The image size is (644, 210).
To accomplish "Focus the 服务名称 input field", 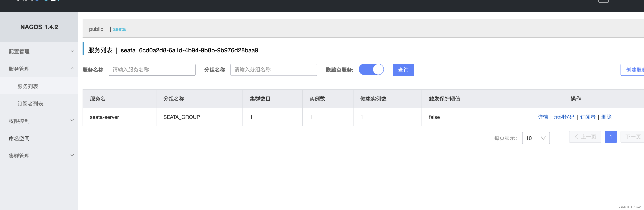I will click(152, 70).
